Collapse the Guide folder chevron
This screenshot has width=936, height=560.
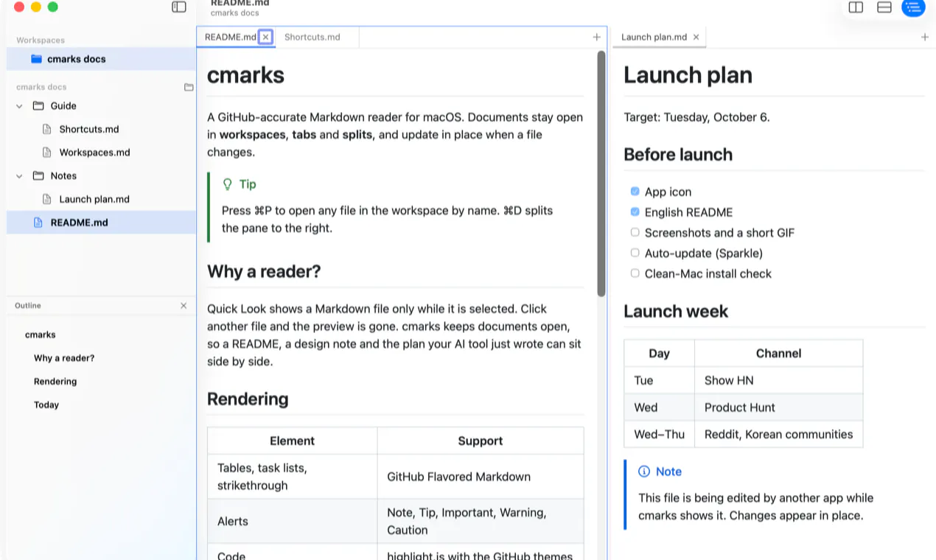tap(19, 106)
